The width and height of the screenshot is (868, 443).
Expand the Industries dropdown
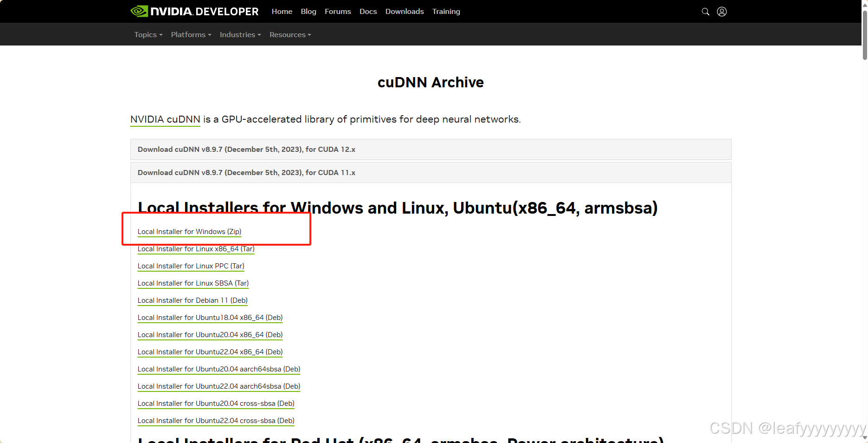tap(240, 35)
